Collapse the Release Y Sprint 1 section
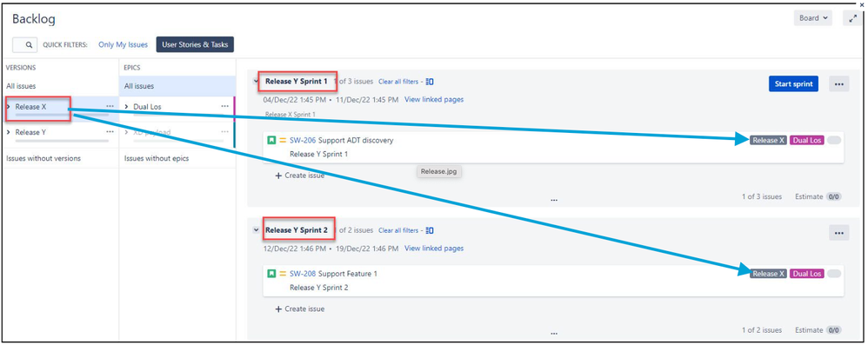The width and height of the screenshot is (868, 345). 256,81
